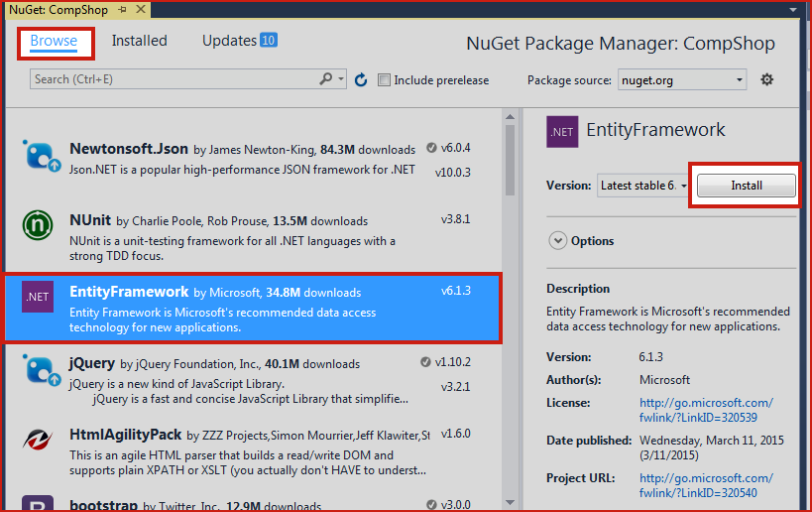The height and width of the screenshot is (512, 812).
Task: Enable Include prerelease checkbox
Action: click(384, 79)
